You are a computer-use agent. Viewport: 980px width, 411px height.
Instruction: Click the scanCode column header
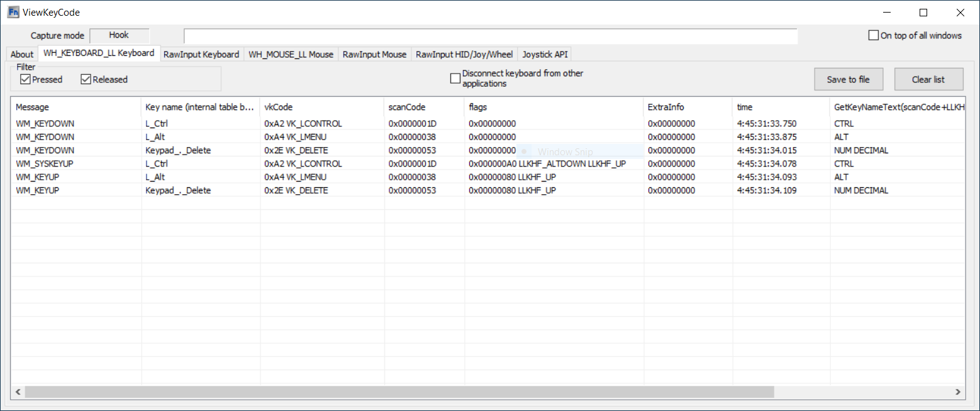tap(424, 107)
